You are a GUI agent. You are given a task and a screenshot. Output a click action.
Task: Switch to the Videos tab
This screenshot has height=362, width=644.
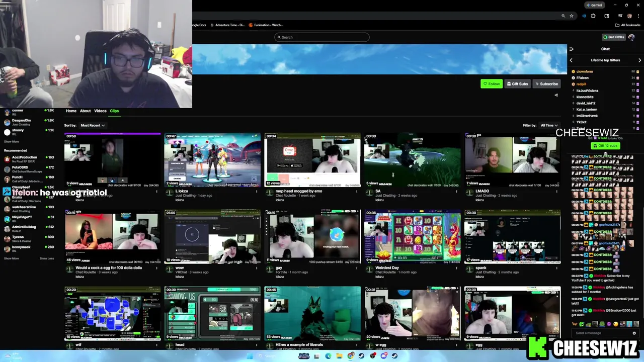pos(100,111)
